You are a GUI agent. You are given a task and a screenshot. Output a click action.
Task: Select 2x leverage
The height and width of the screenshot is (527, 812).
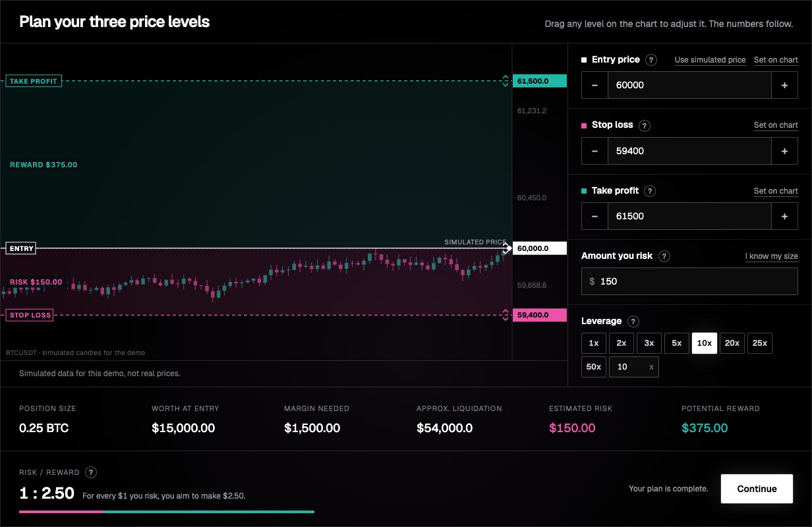pyautogui.click(x=622, y=343)
